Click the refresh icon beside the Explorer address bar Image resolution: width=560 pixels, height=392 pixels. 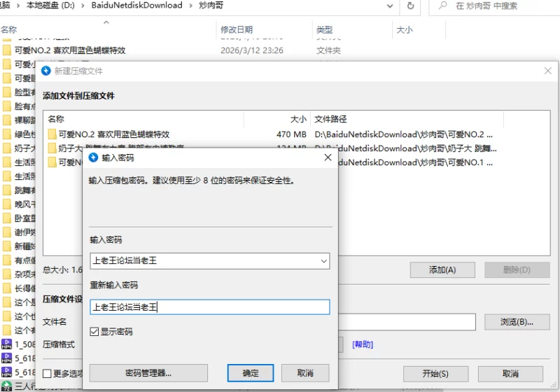tap(411, 6)
